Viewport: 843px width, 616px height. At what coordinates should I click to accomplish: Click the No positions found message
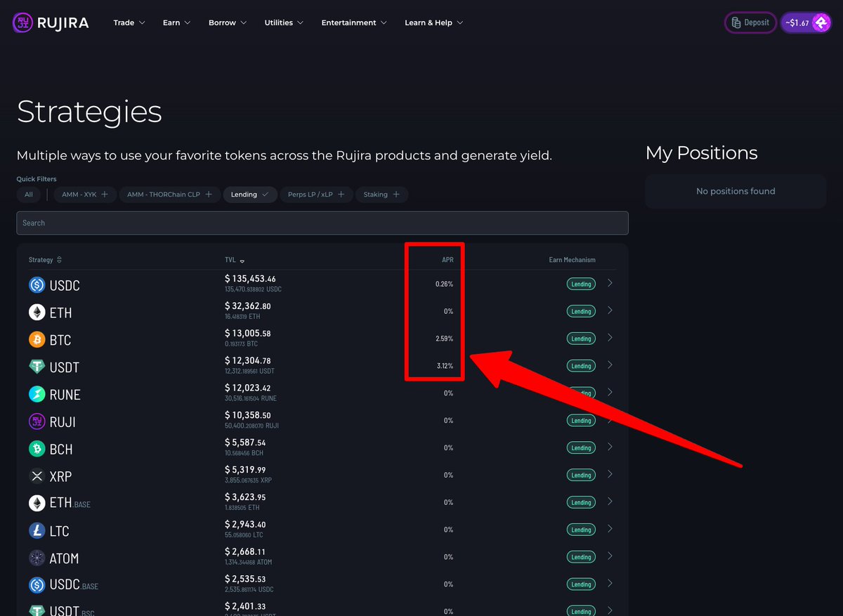(736, 191)
